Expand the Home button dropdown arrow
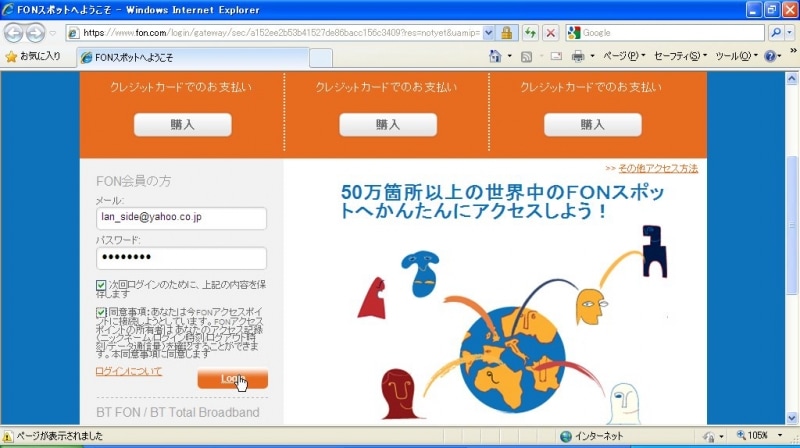 509,56
